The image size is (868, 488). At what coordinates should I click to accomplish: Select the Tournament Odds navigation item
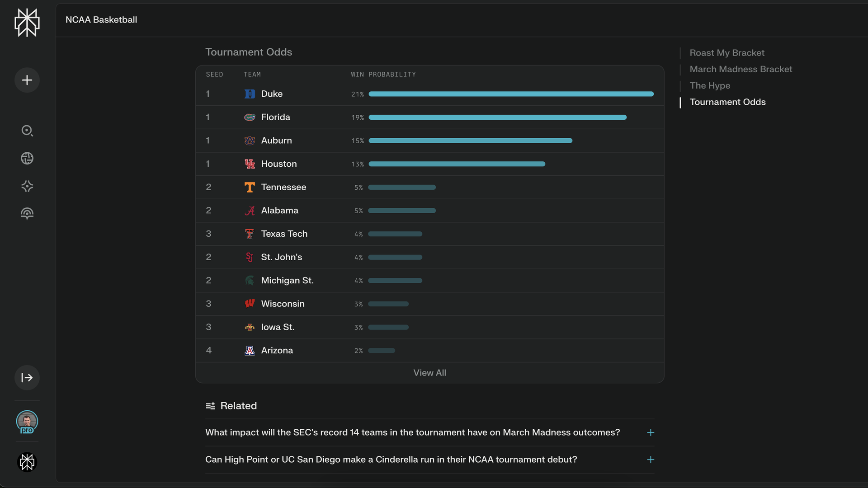[728, 102]
